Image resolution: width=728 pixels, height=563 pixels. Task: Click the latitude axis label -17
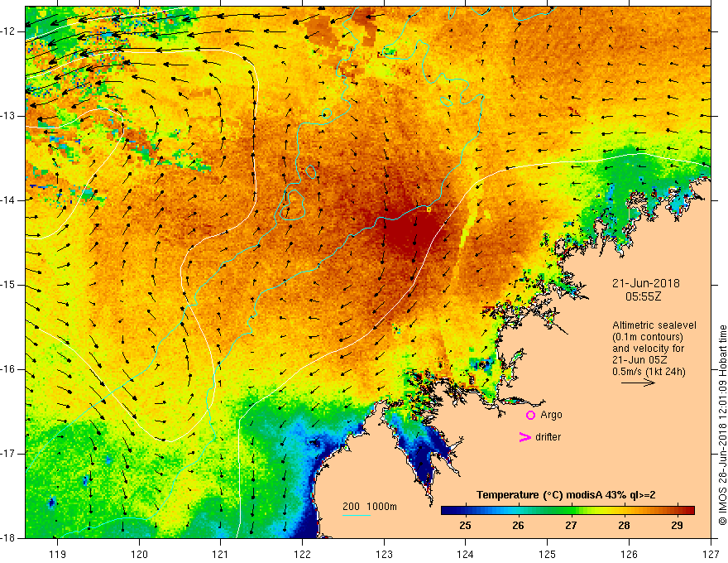(x=8, y=454)
